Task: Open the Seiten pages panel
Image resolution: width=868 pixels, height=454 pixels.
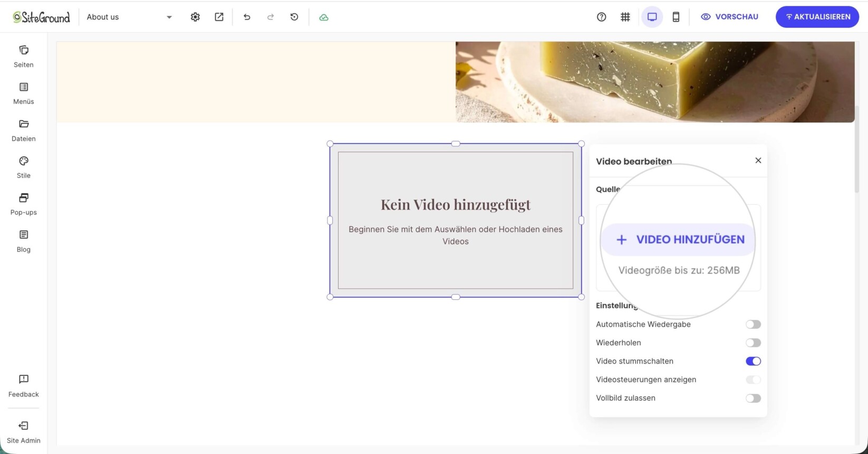Action: pyautogui.click(x=24, y=56)
